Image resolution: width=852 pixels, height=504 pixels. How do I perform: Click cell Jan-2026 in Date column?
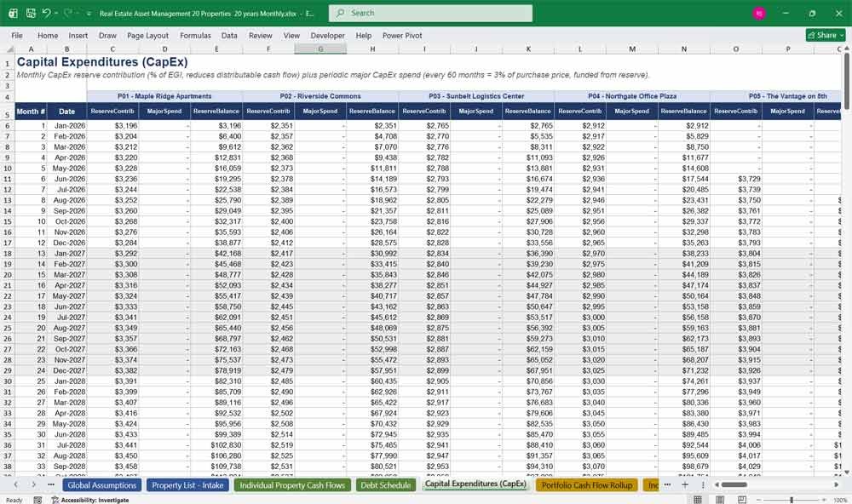[66, 125]
